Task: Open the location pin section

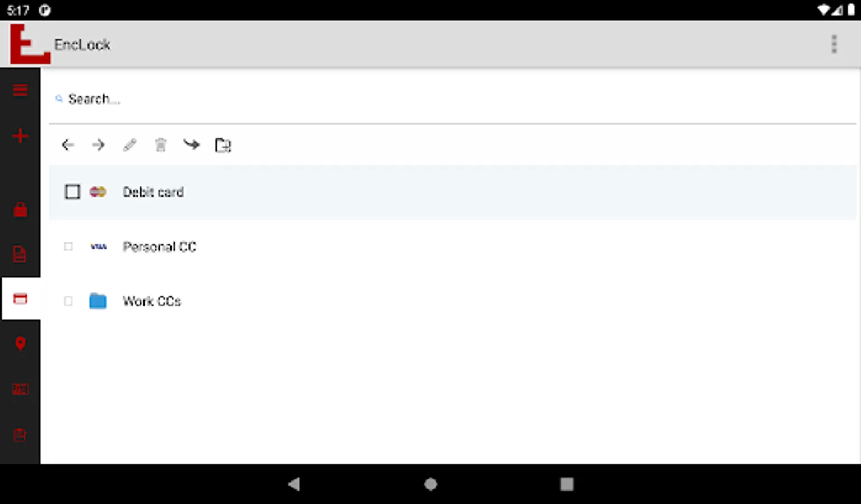Action: coord(20,343)
